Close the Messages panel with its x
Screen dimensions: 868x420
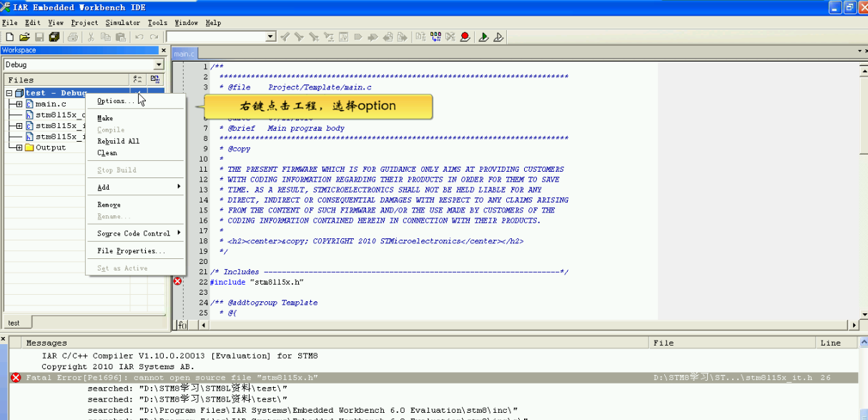tap(4, 338)
